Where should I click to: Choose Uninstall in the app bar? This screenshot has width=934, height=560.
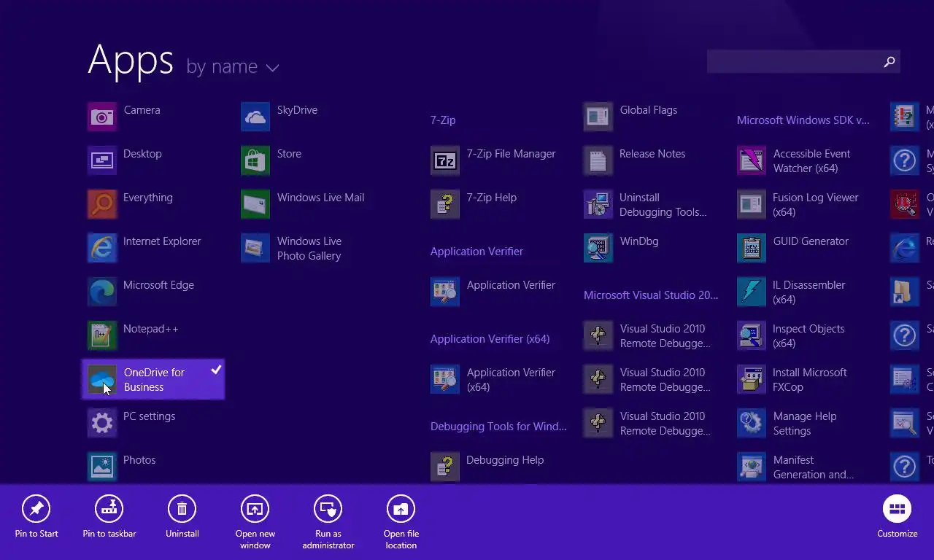coord(182,517)
